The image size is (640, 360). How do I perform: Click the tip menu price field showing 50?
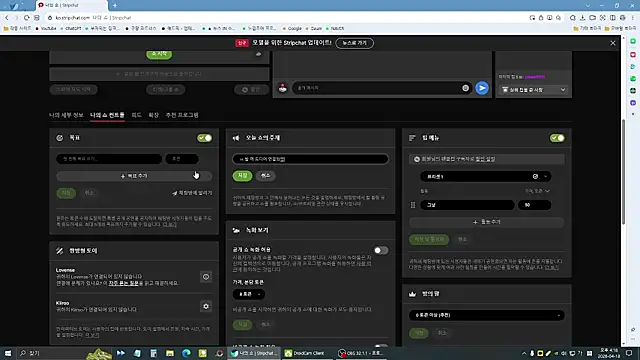(x=535, y=205)
